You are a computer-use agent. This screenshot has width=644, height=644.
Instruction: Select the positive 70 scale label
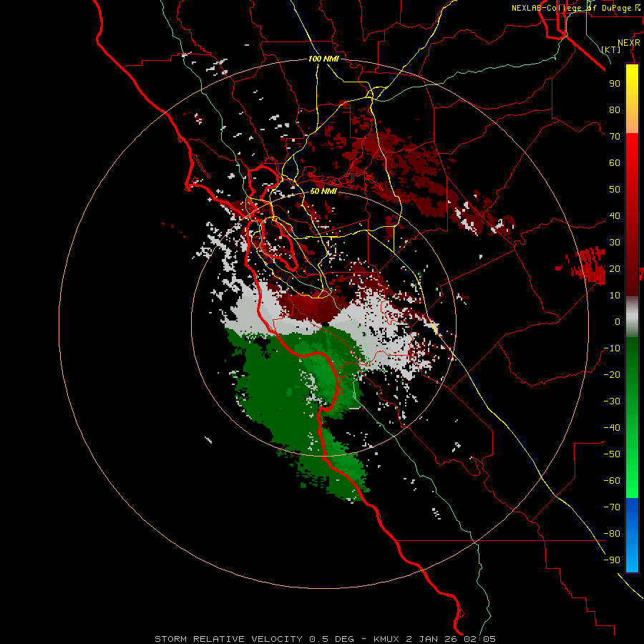[x=615, y=137]
